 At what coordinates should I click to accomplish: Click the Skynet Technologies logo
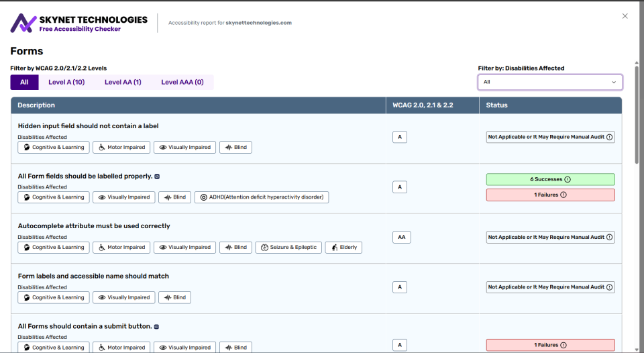pos(79,23)
